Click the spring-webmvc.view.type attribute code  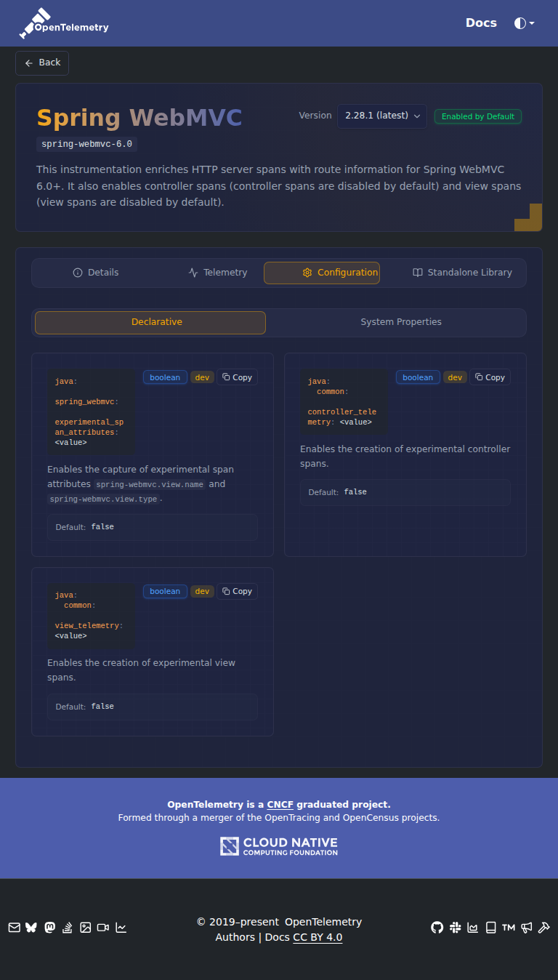pyautogui.click(x=104, y=499)
